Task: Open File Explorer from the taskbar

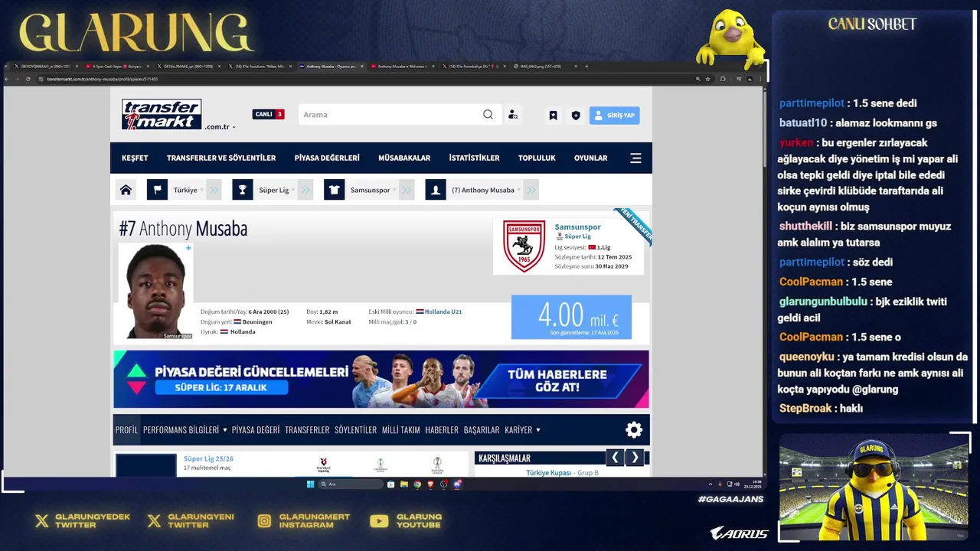Action: pyautogui.click(x=404, y=484)
